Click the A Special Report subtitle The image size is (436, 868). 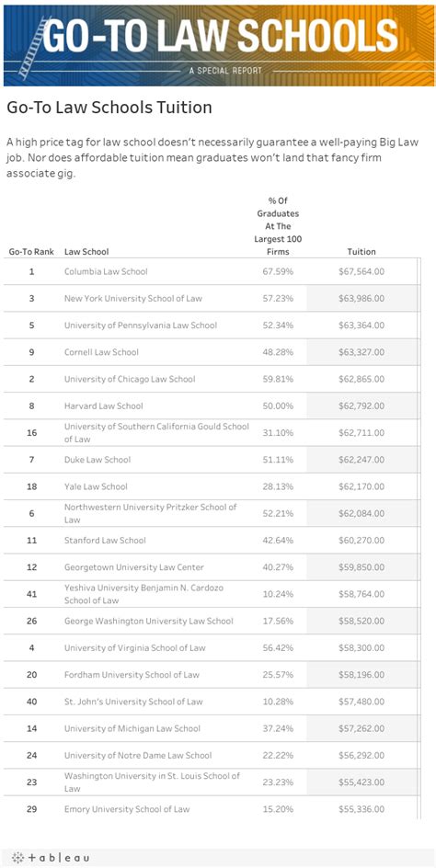click(225, 71)
